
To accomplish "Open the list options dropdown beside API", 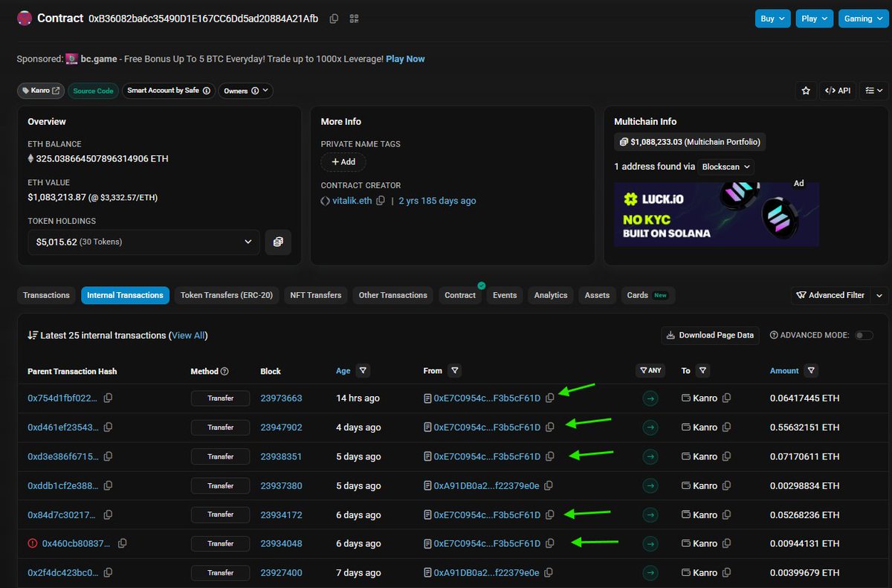I will 874,91.
